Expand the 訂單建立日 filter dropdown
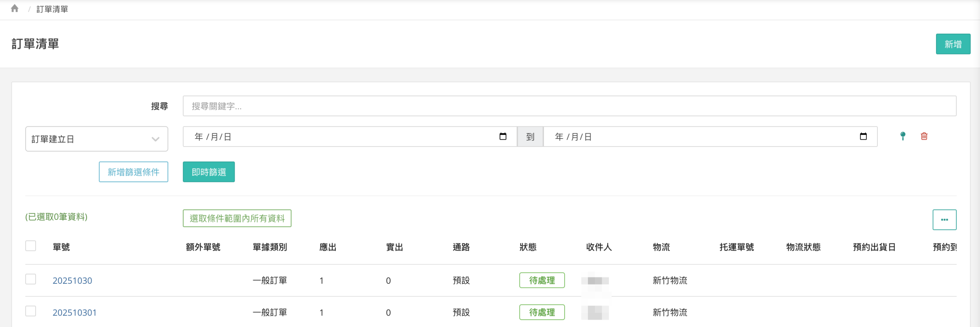The width and height of the screenshot is (980, 327). point(96,139)
